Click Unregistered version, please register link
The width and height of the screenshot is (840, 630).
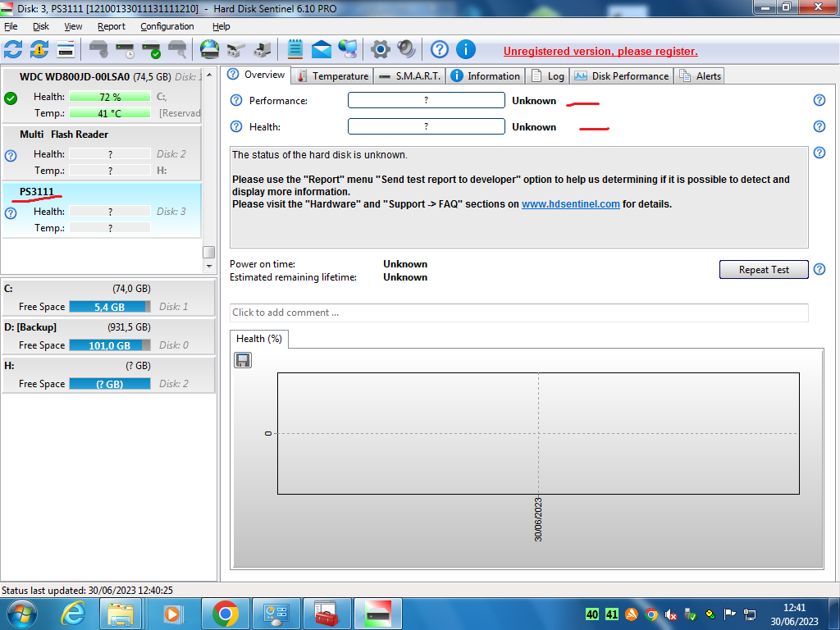pyautogui.click(x=600, y=52)
